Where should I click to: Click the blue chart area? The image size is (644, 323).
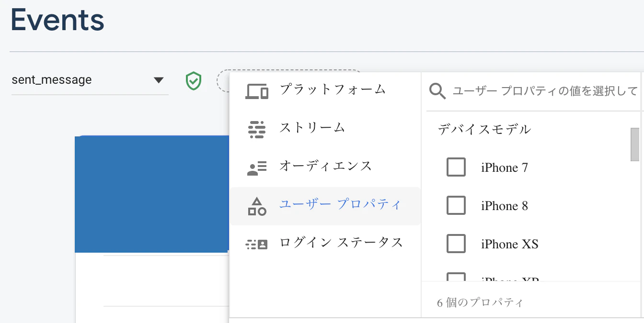click(x=152, y=194)
